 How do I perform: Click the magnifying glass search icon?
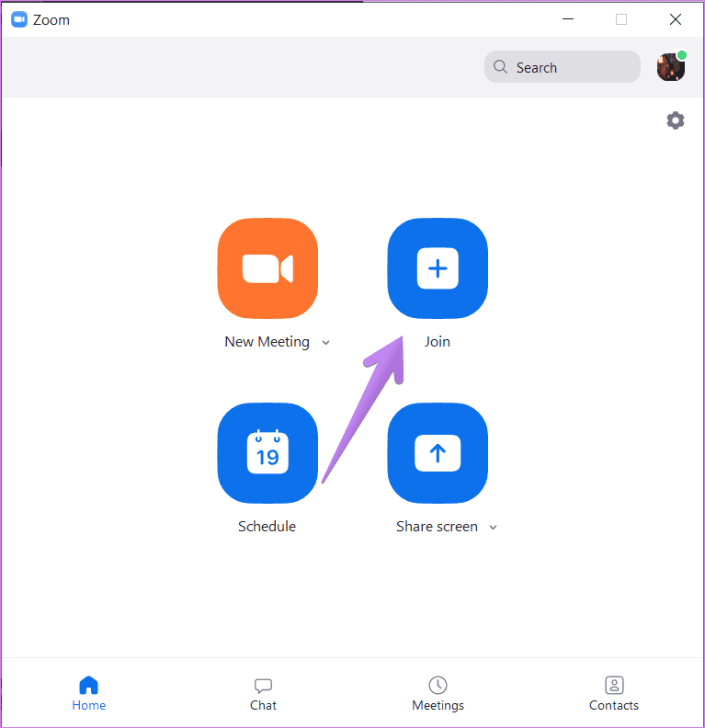(500, 67)
